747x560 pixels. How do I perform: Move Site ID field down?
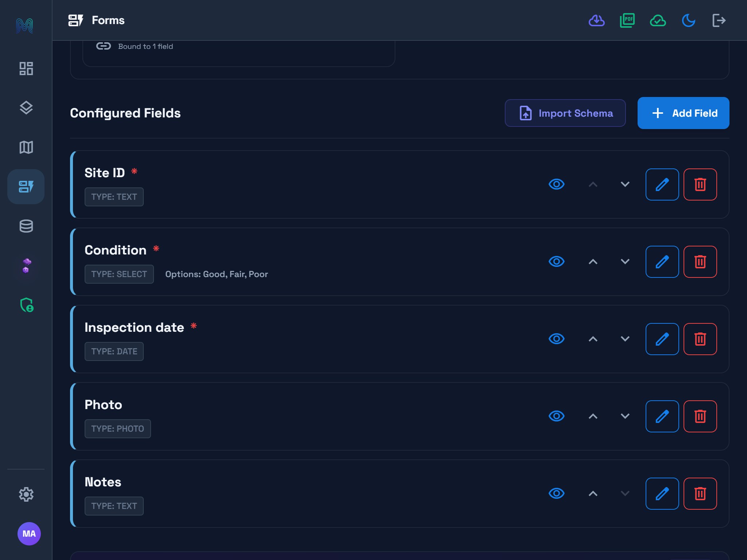(625, 184)
